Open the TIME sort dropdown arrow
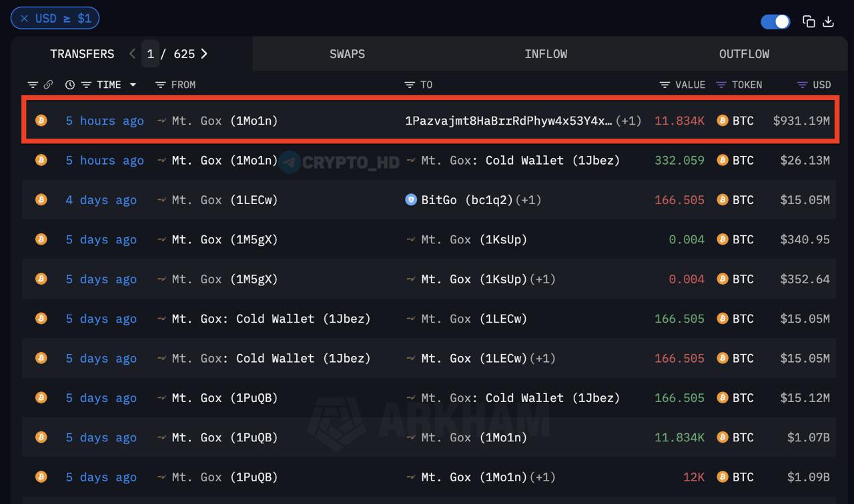This screenshot has height=504, width=854. (133, 85)
